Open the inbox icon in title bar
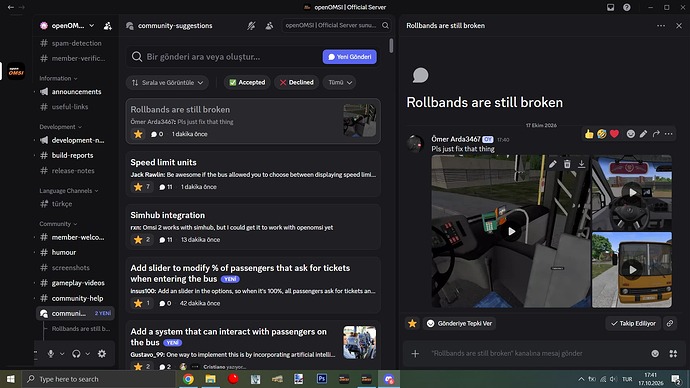 click(x=610, y=7)
